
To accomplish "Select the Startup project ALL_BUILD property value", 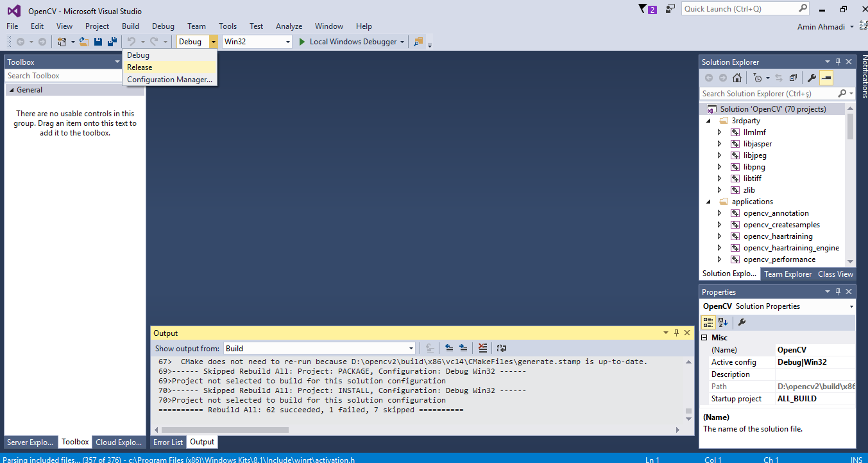I will 815,399.
